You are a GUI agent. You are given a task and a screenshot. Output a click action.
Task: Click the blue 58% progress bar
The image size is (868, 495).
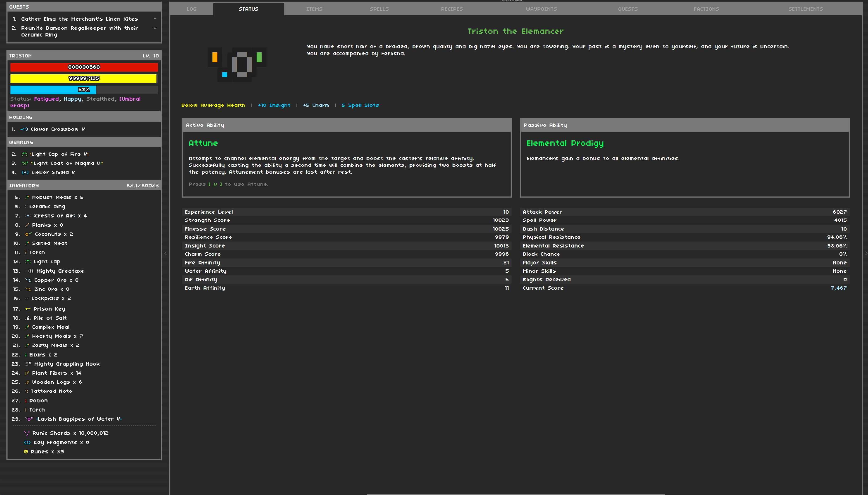(x=53, y=90)
